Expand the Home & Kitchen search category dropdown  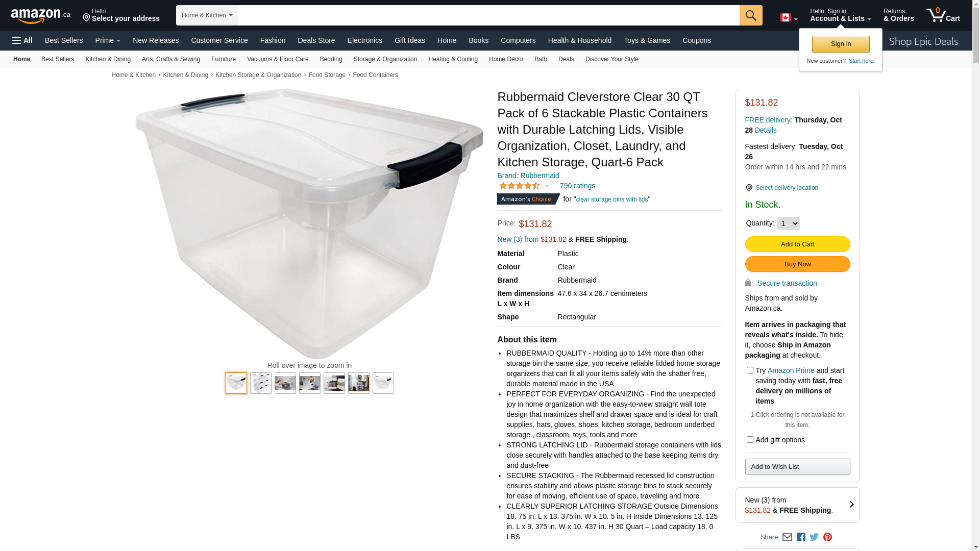click(207, 15)
